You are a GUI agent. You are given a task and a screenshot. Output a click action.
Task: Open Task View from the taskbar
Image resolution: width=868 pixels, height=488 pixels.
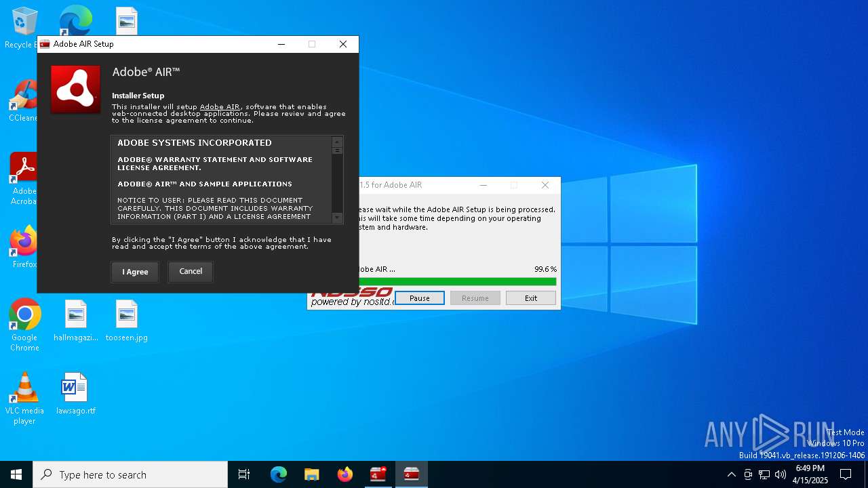[x=244, y=474]
